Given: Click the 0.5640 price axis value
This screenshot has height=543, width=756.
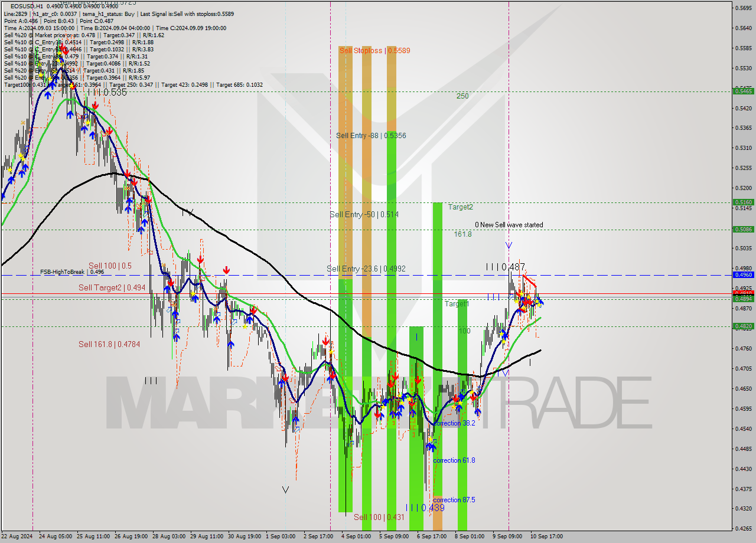Looking at the screenshot, I should click(743, 28).
